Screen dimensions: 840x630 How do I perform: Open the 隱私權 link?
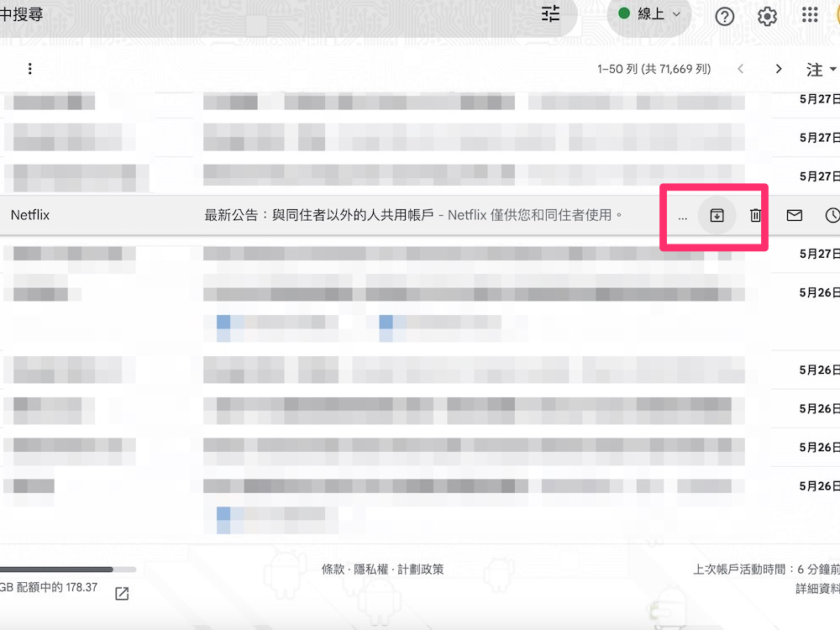tap(370, 569)
